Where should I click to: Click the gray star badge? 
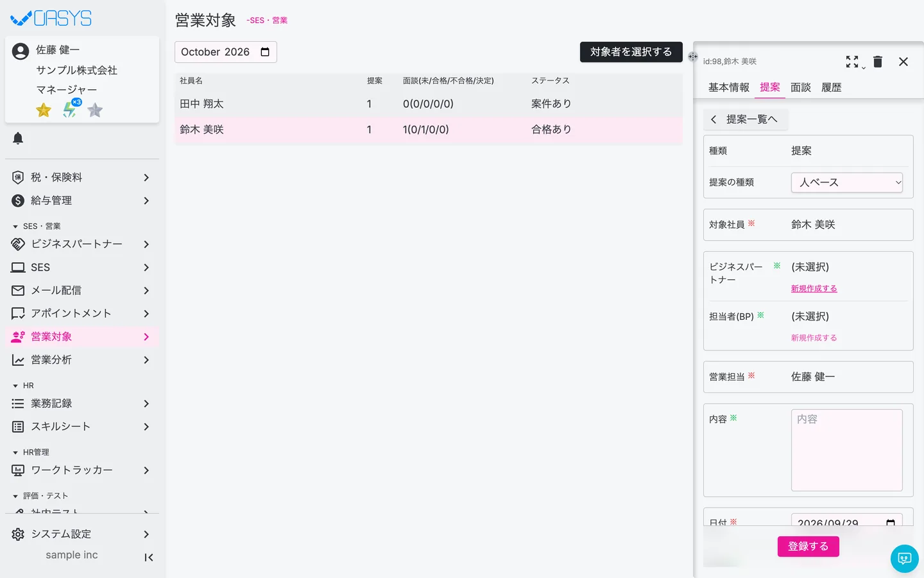(95, 110)
